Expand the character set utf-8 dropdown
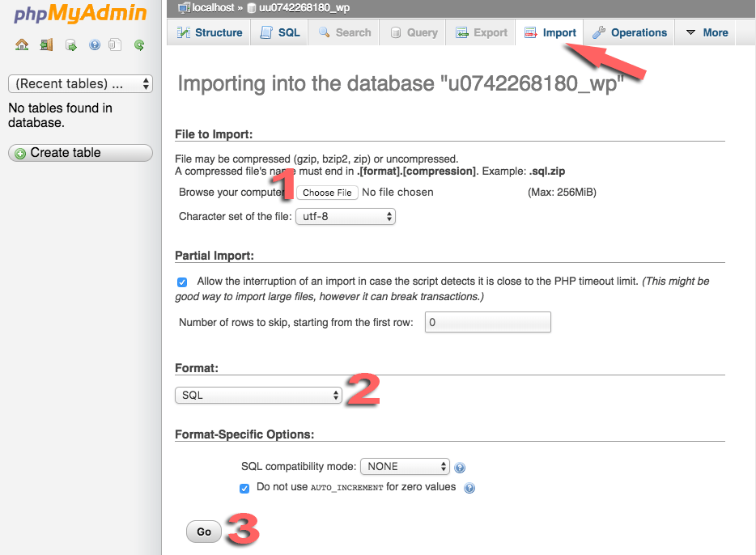Viewport: 756px width, 555px height. (345, 217)
